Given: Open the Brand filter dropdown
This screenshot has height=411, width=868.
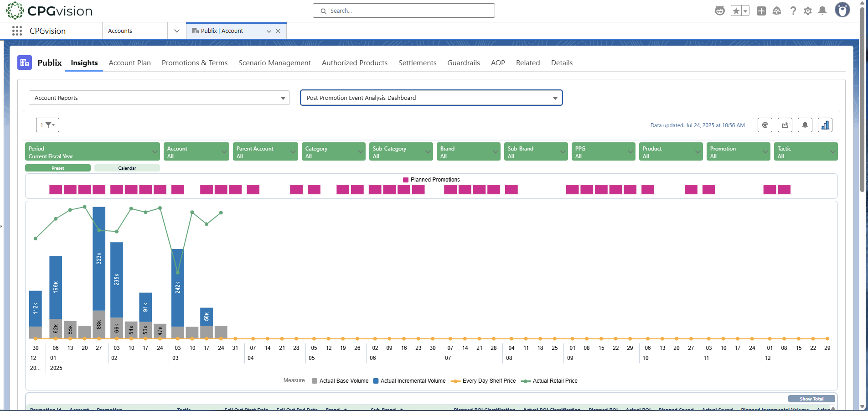Looking at the screenshot, I should (468, 151).
